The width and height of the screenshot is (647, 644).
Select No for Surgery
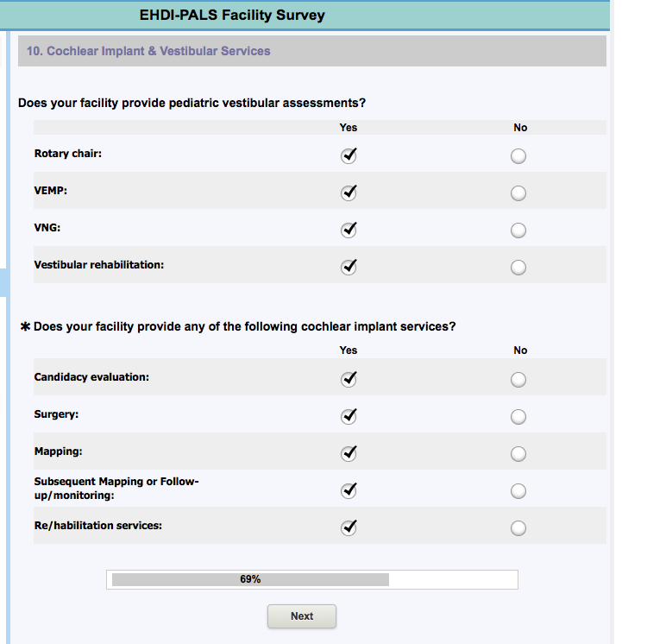[518, 417]
